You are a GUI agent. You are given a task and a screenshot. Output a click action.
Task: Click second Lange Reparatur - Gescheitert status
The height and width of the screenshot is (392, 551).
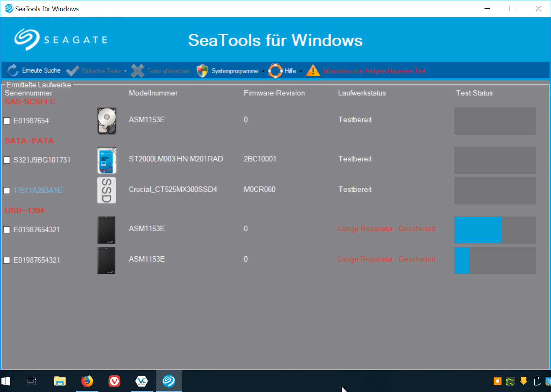pos(387,259)
